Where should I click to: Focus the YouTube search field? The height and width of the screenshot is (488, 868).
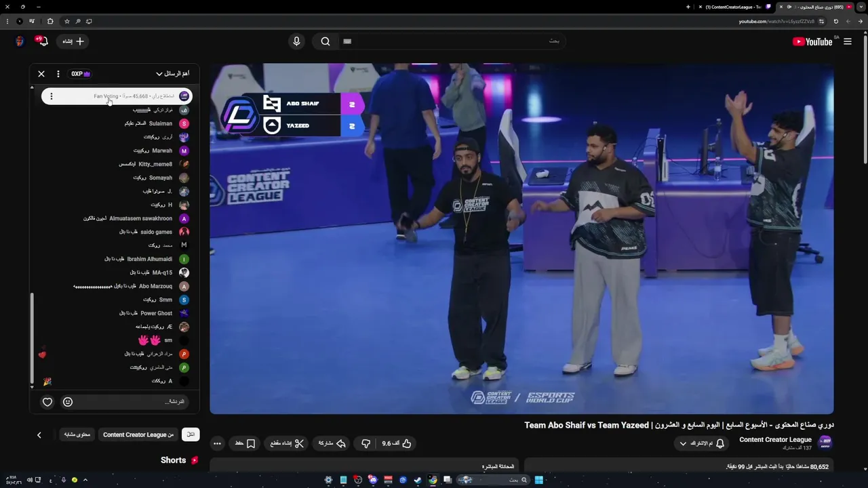[x=451, y=41]
